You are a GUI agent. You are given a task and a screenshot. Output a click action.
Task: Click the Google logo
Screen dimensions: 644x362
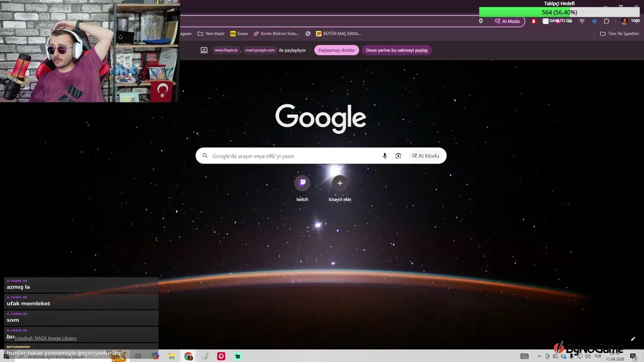320,118
